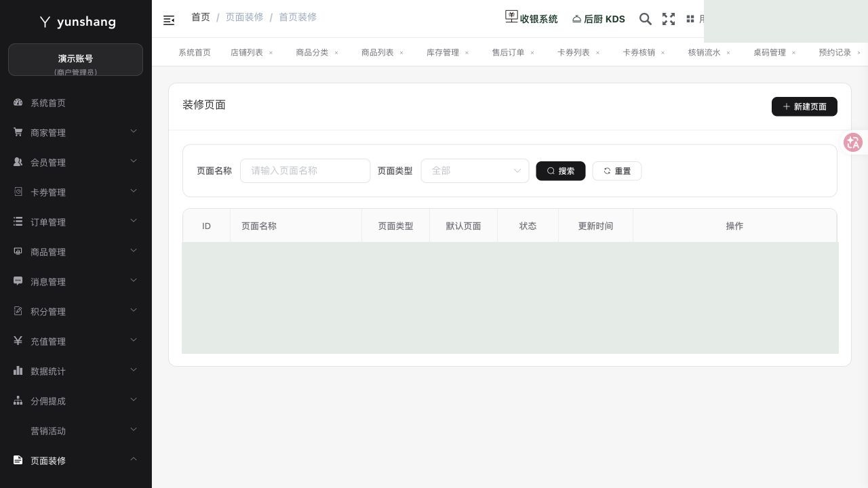Focus the 页面名称 input field
Screen dimensions: 868x488
(x=305, y=171)
